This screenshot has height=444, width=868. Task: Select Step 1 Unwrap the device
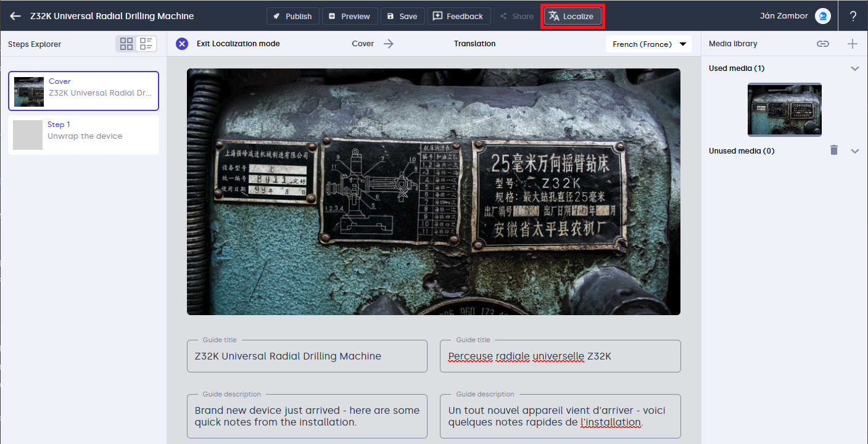click(x=83, y=134)
